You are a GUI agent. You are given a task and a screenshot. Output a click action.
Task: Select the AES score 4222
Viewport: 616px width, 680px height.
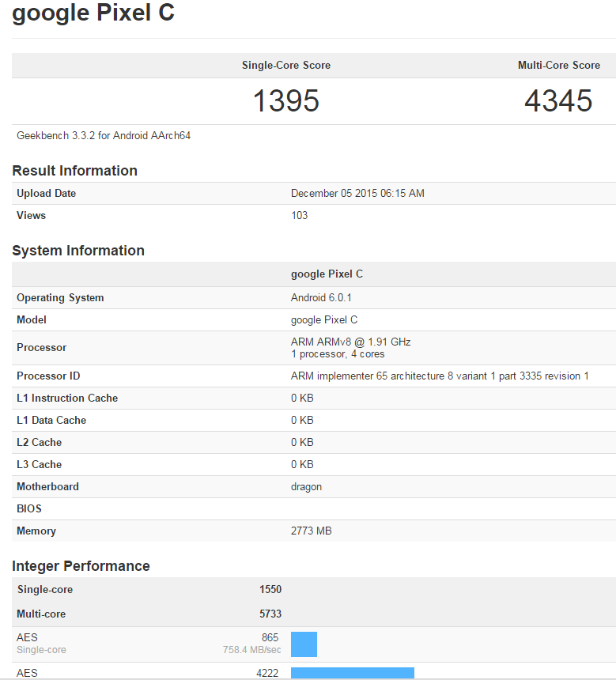[x=267, y=673]
